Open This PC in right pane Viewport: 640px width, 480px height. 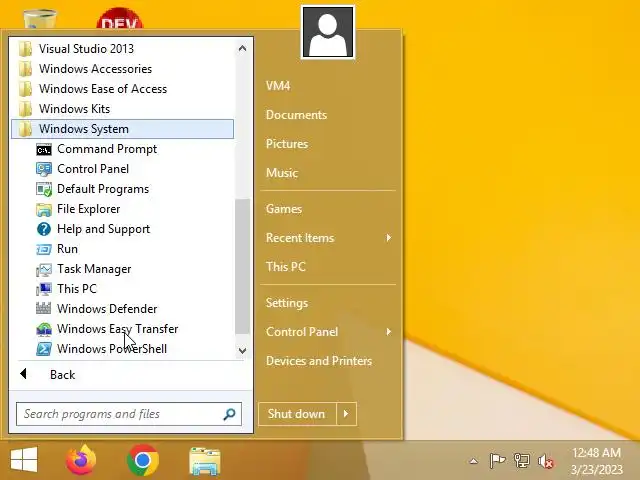(x=286, y=267)
